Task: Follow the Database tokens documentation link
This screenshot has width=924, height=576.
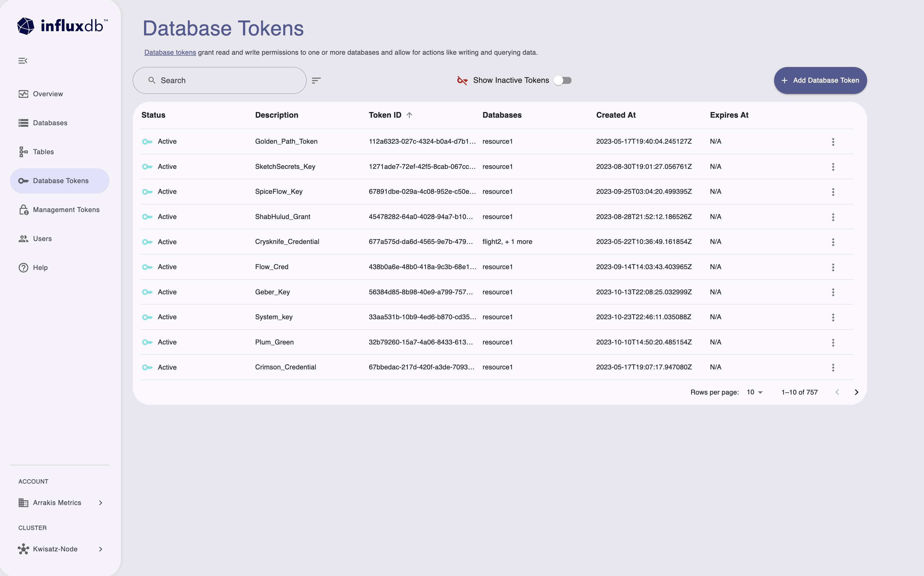Action: pyautogui.click(x=170, y=52)
